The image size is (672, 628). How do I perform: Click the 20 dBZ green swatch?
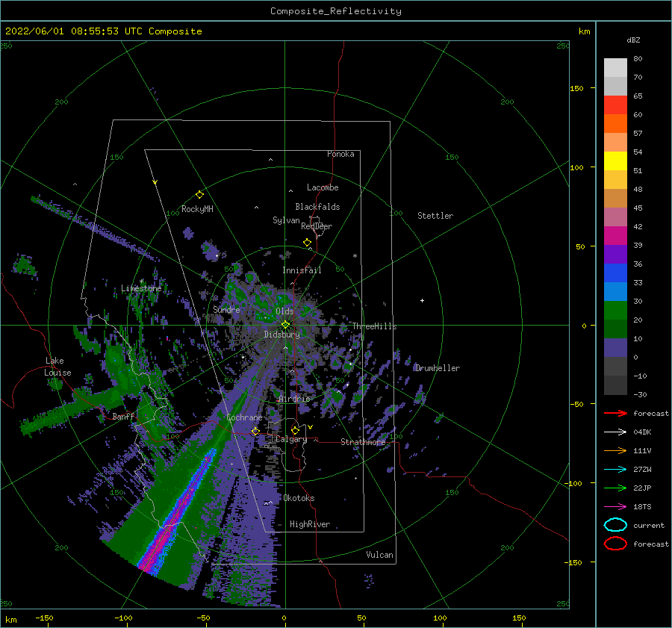pos(615,329)
